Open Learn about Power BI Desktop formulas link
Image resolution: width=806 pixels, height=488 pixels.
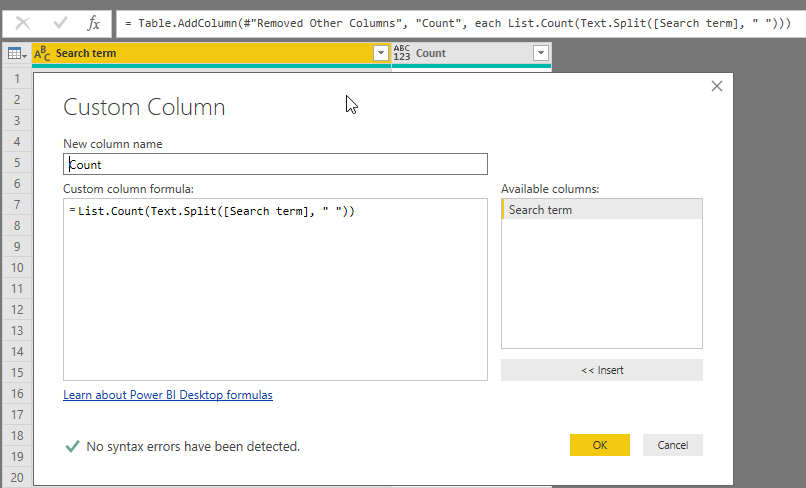(x=168, y=395)
